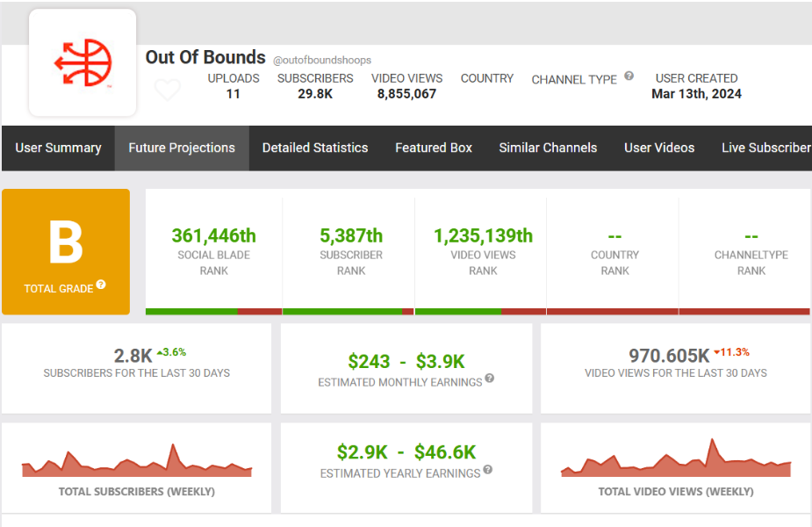The height and width of the screenshot is (527, 812).
Task: Click help icon beside Estimated Yearly Earnings
Action: pos(487,470)
